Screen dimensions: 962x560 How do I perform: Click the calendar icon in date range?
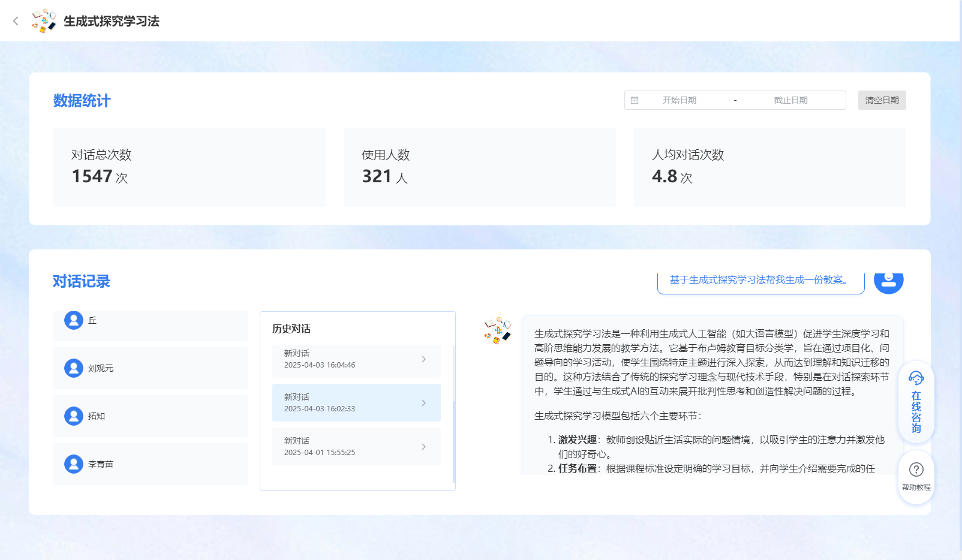pos(635,101)
